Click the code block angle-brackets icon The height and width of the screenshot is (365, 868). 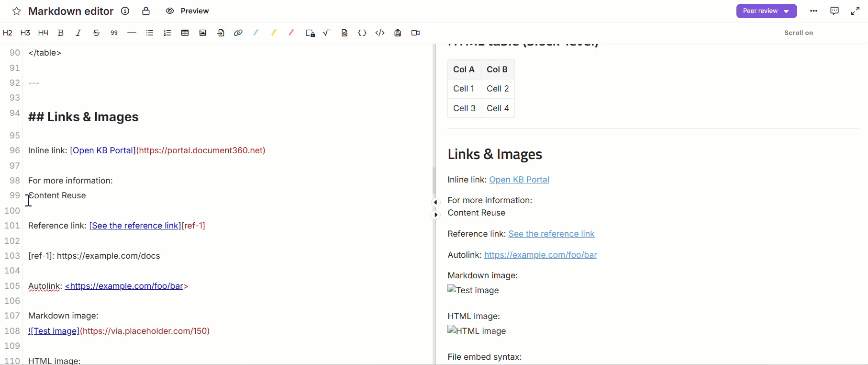pyautogui.click(x=380, y=33)
